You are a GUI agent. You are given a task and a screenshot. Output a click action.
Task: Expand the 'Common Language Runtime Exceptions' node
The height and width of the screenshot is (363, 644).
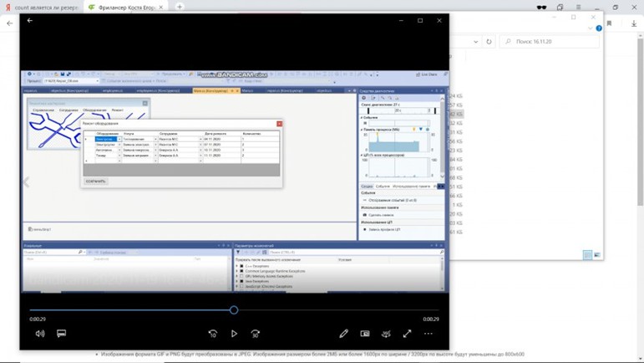coord(237,271)
